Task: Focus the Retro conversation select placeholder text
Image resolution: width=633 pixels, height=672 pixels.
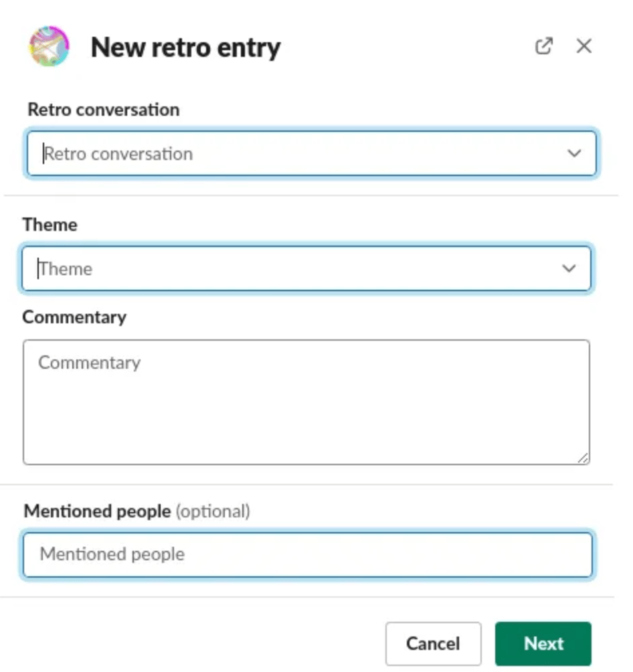Action: (118, 154)
